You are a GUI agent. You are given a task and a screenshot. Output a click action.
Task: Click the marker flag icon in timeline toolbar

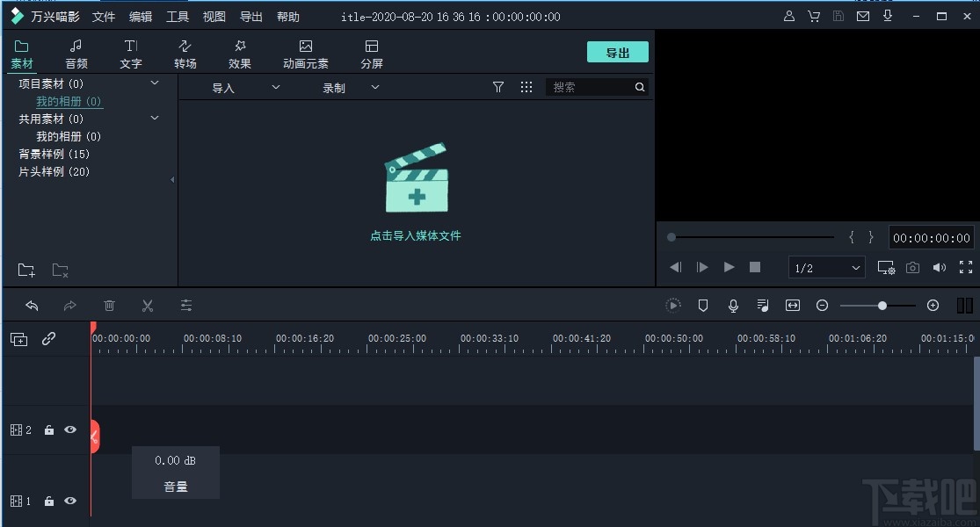pos(703,305)
